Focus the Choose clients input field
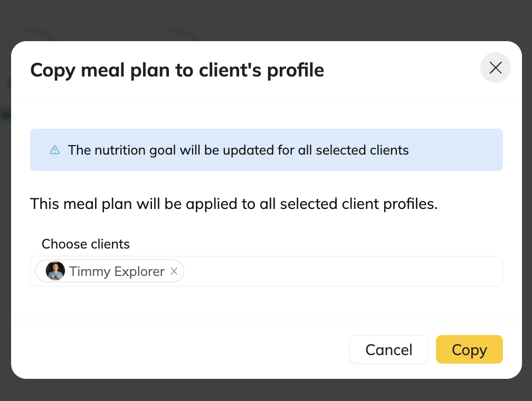The height and width of the screenshot is (401, 532). (343, 271)
